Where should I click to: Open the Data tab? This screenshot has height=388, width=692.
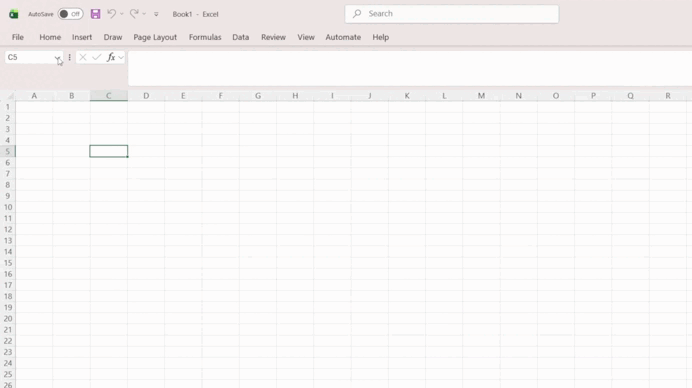coord(241,37)
